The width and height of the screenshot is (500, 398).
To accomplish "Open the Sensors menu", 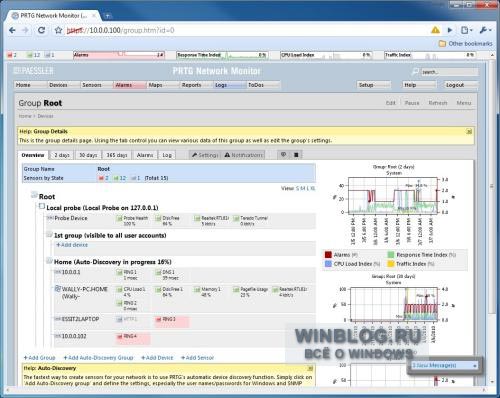I will pyautogui.click(x=97, y=85).
